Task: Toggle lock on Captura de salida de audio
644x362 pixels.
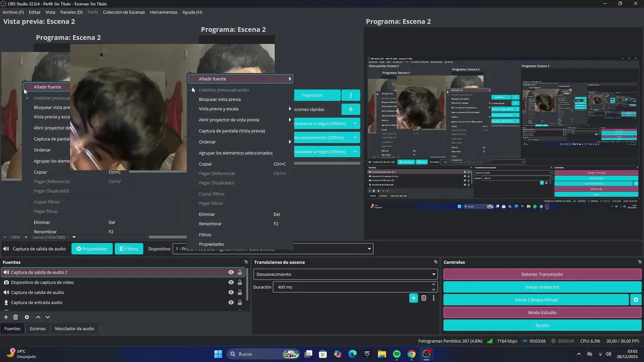Action: [240, 293]
